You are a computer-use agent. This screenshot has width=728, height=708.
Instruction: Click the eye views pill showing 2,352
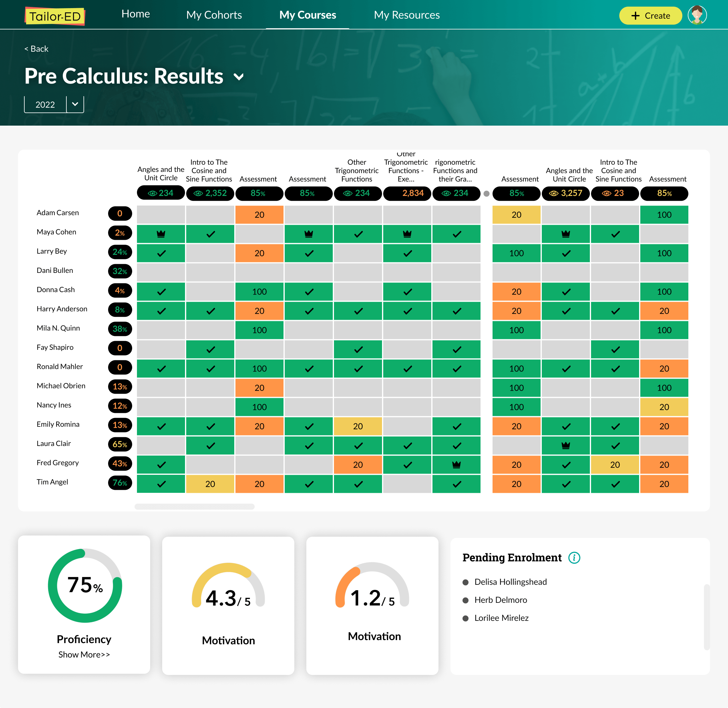210,193
